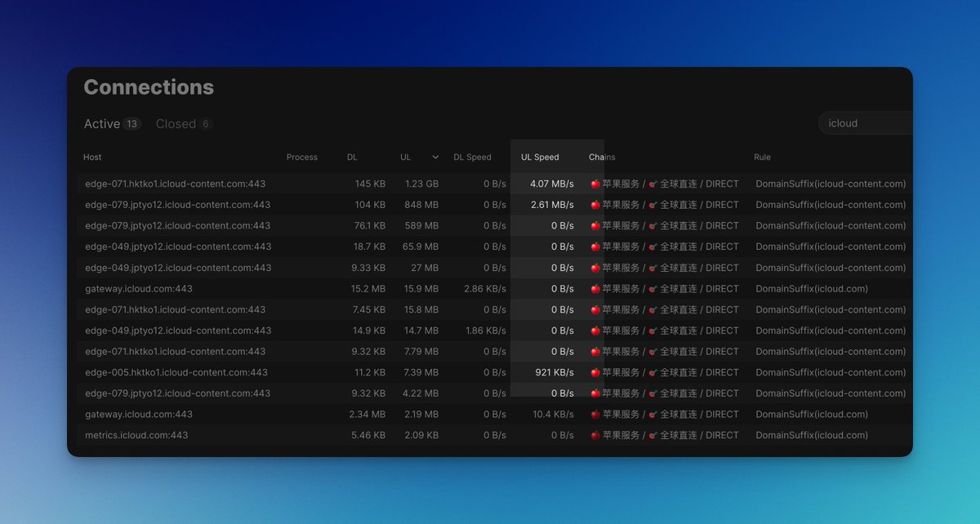Viewport: 980px width, 524px height.
Task: Click the 589 MB upload value
Action: tap(421, 225)
